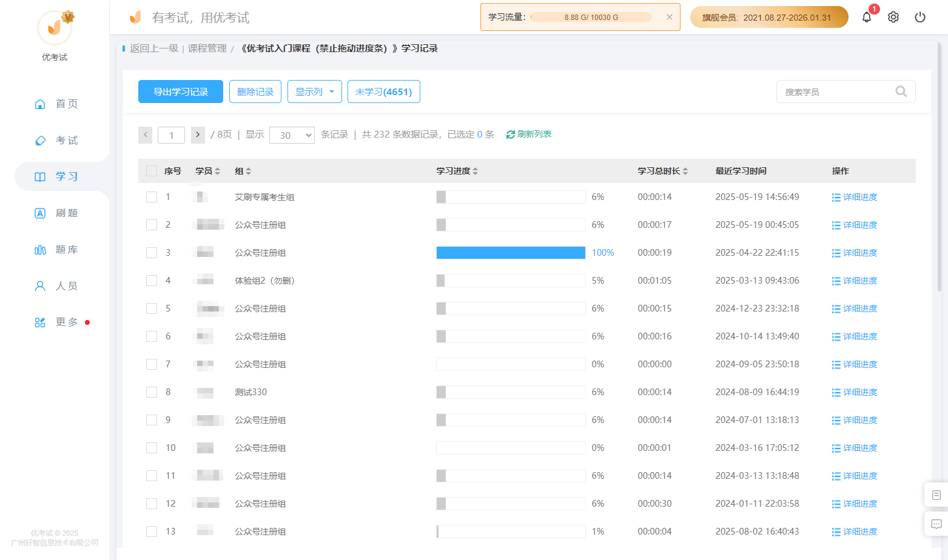Go to the next page arrow
Image resolution: width=948 pixels, height=560 pixels.
click(x=198, y=135)
